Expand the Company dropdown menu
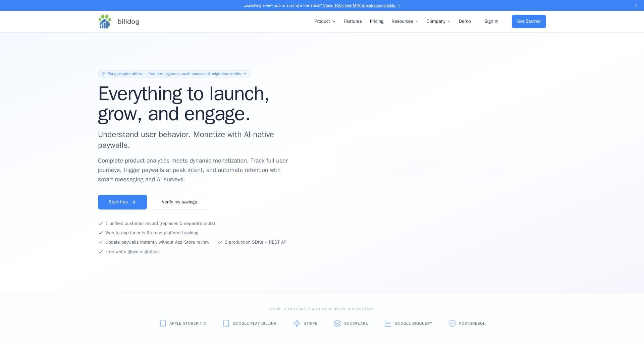Image resolution: width=644 pixels, height=362 pixels. (x=438, y=21)
